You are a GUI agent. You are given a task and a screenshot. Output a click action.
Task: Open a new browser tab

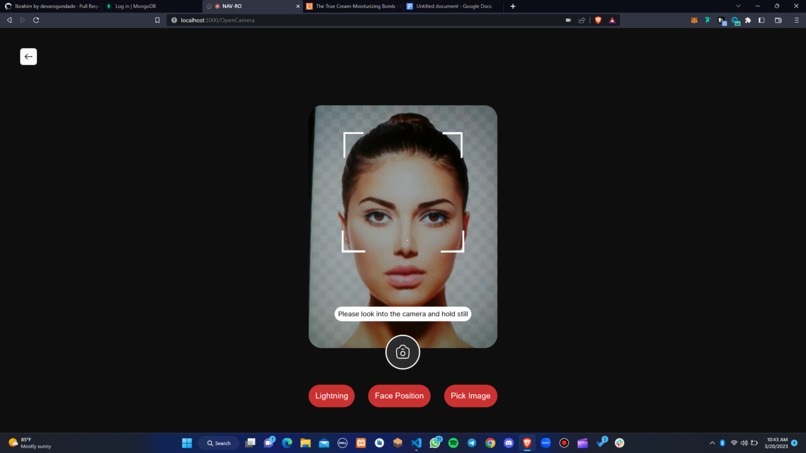(512, 6)
